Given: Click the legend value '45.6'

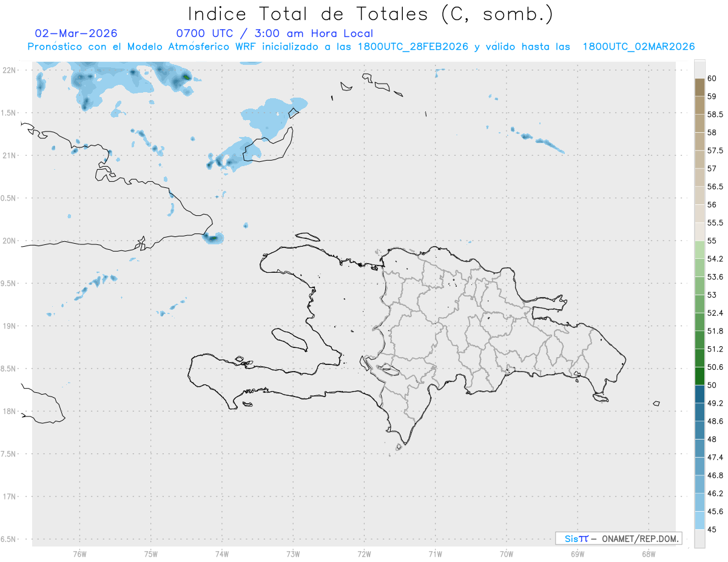Looking at the screenshot, I should [715, 511].
